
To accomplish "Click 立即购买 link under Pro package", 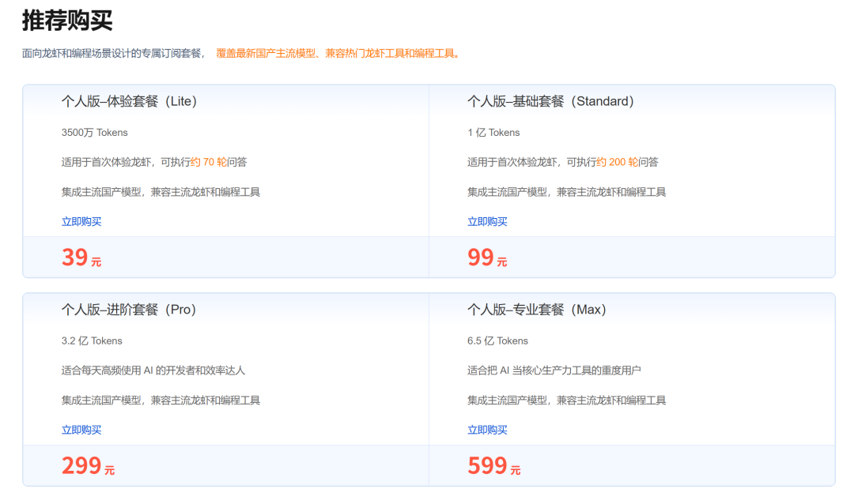I will pos(81,430).
